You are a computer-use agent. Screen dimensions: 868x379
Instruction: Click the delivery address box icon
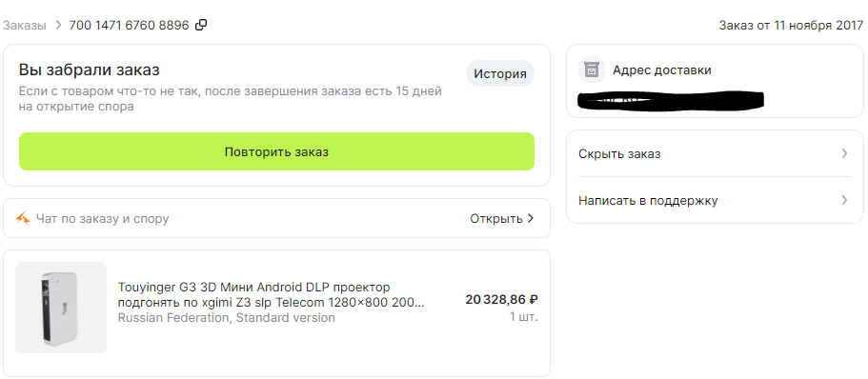[x=592, y=70]
